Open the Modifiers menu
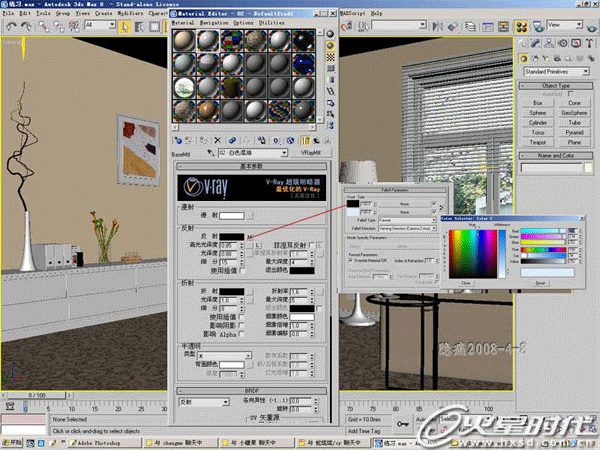Screen dimensions: 600x450 pos(130,13)
